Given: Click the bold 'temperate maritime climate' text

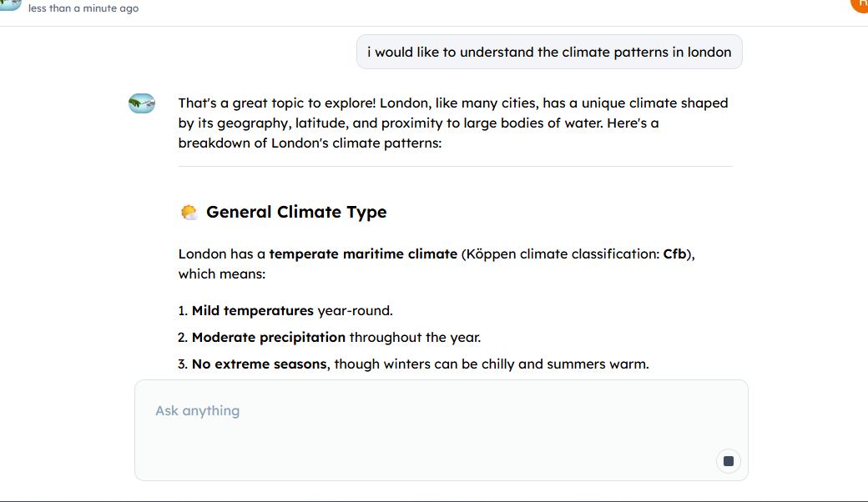Looking at the screenshot, I should [x=363, y=254].
